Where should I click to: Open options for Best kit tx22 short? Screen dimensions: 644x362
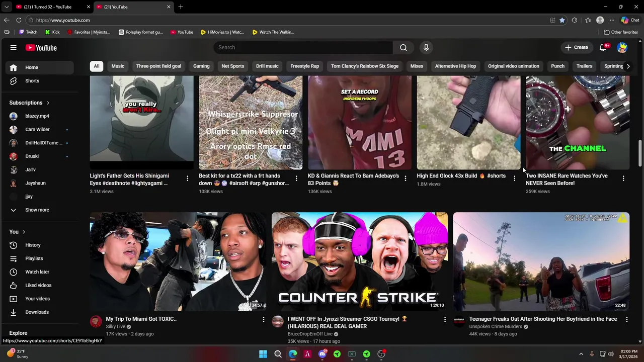[296, 178]
